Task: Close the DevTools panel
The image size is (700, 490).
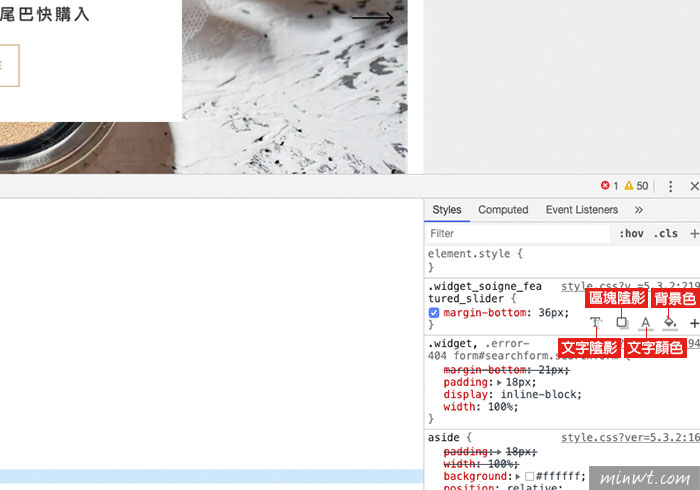Action: pos(694,186)
